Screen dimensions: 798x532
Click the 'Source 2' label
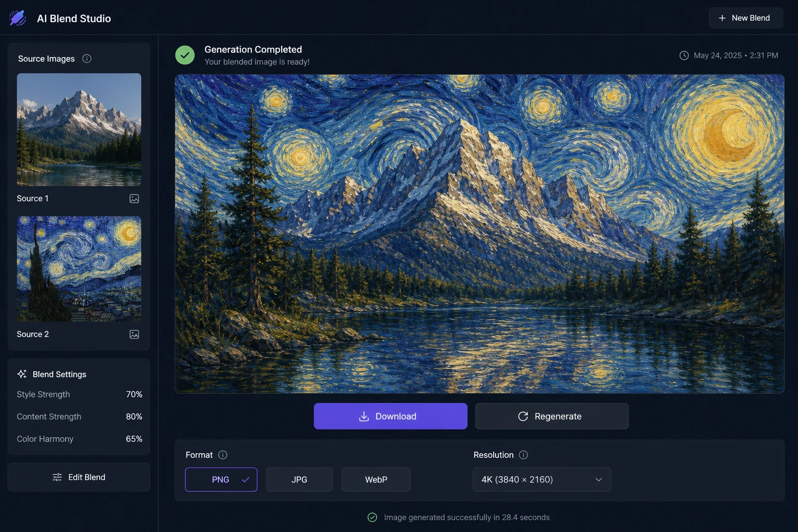33,334
